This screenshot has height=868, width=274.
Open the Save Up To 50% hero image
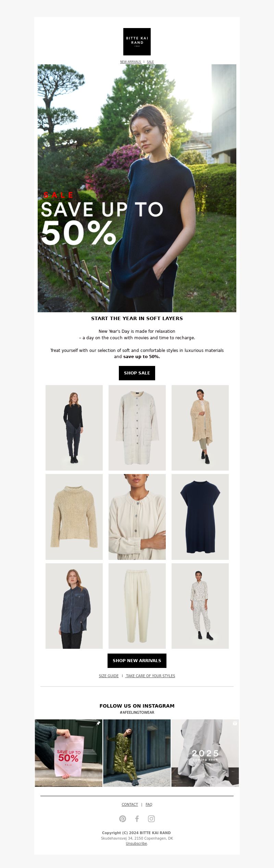coord(137,188)
